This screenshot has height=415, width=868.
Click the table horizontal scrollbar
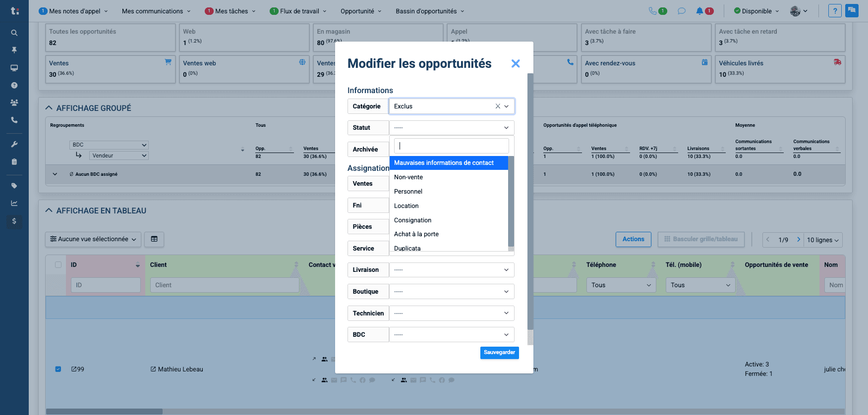104,412
